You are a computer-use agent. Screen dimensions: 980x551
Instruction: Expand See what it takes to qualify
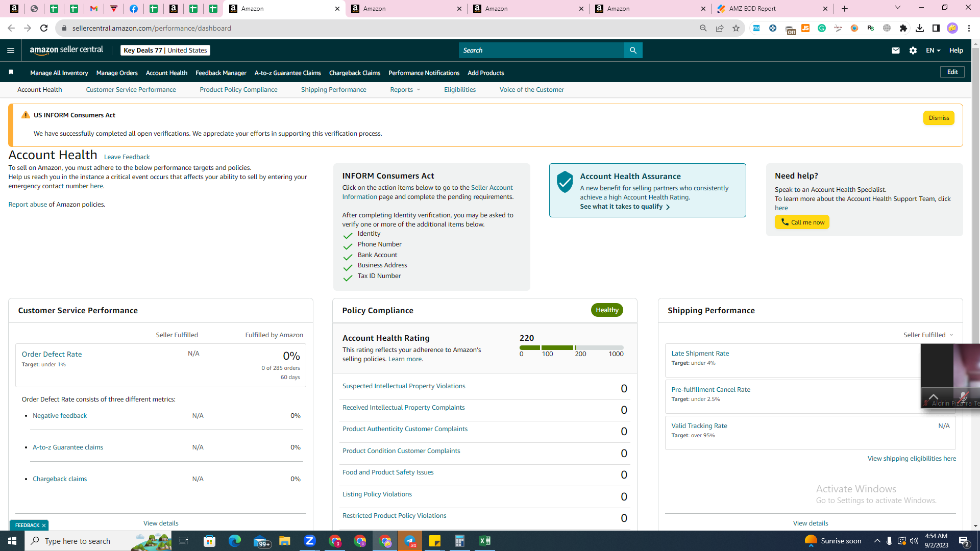click(625, 207)
